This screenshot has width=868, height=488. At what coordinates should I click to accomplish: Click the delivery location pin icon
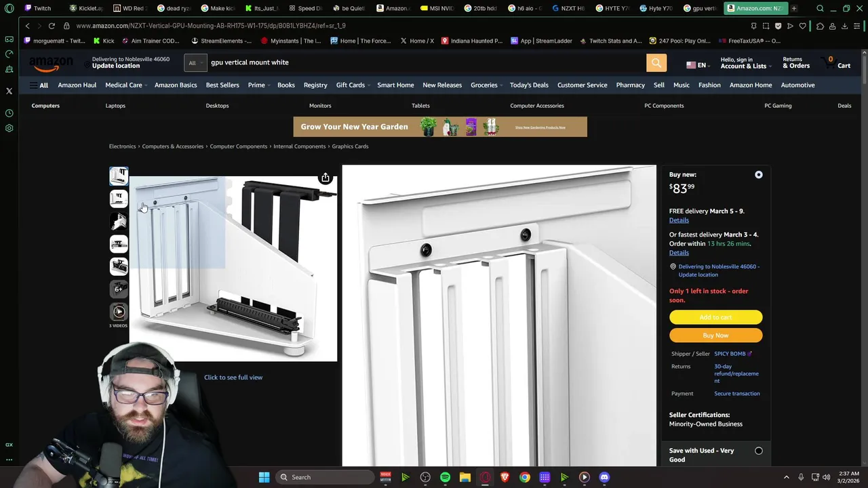(x=673, y=267)
